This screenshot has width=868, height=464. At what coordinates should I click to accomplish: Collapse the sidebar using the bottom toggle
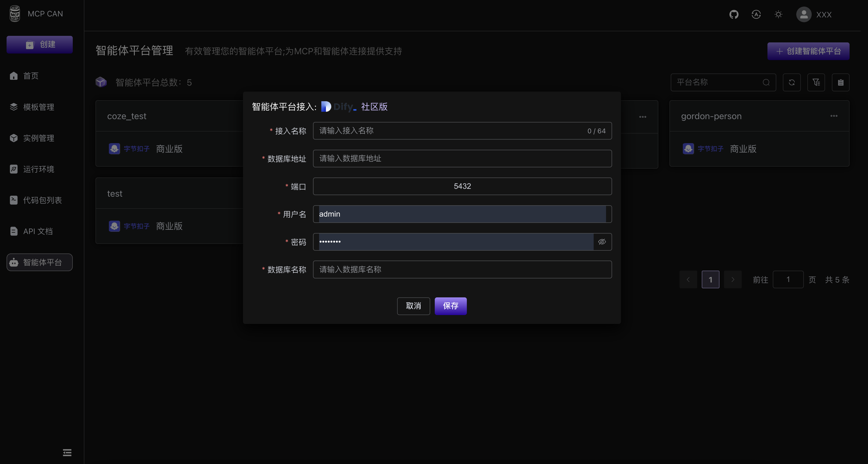67,453
